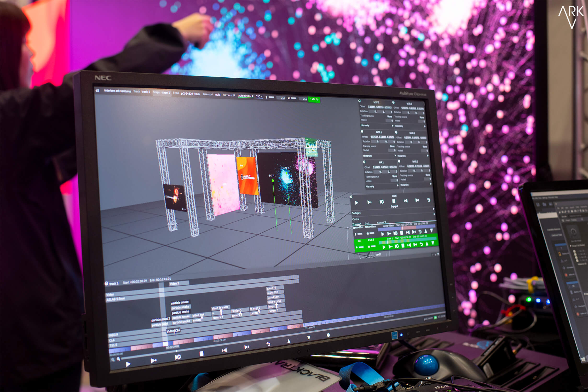Click the up triangle in bottom transport bar
588x392 pixels.
click(289, 341)
